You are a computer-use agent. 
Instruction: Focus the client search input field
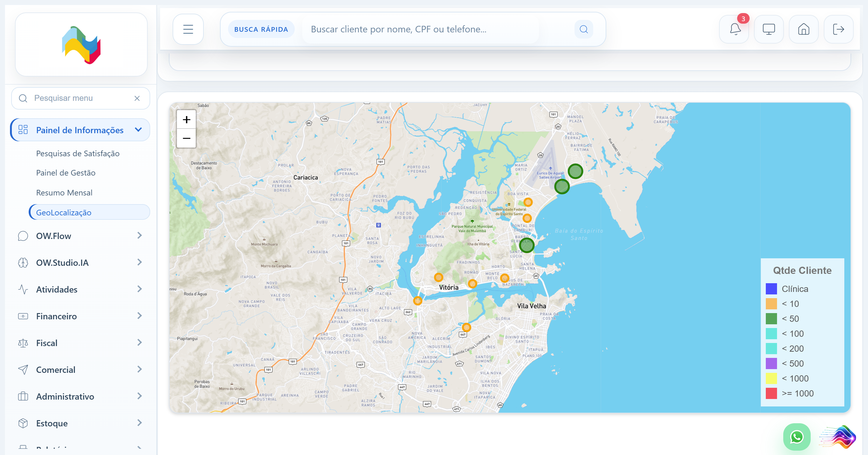click(x=421, y=29)
